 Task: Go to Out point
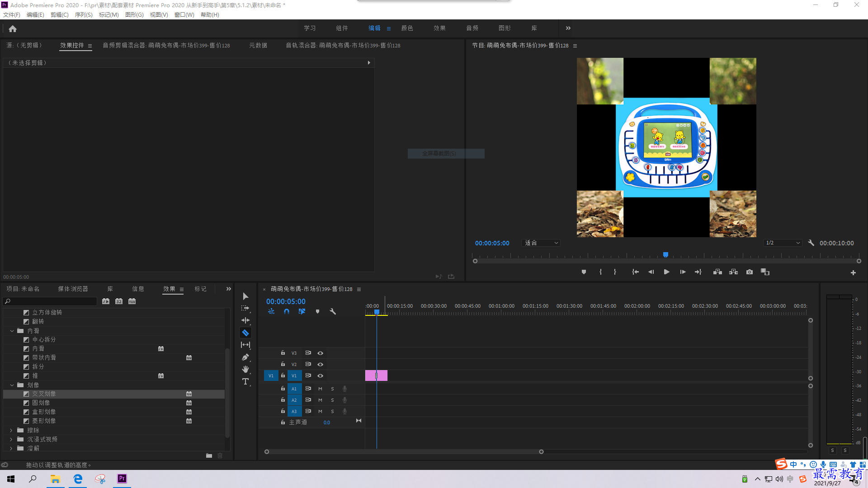698,272
